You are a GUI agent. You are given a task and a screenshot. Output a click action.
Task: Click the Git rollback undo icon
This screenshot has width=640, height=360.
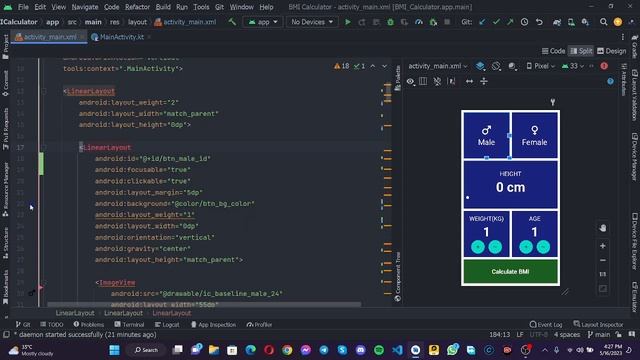[x=539, y=22]
